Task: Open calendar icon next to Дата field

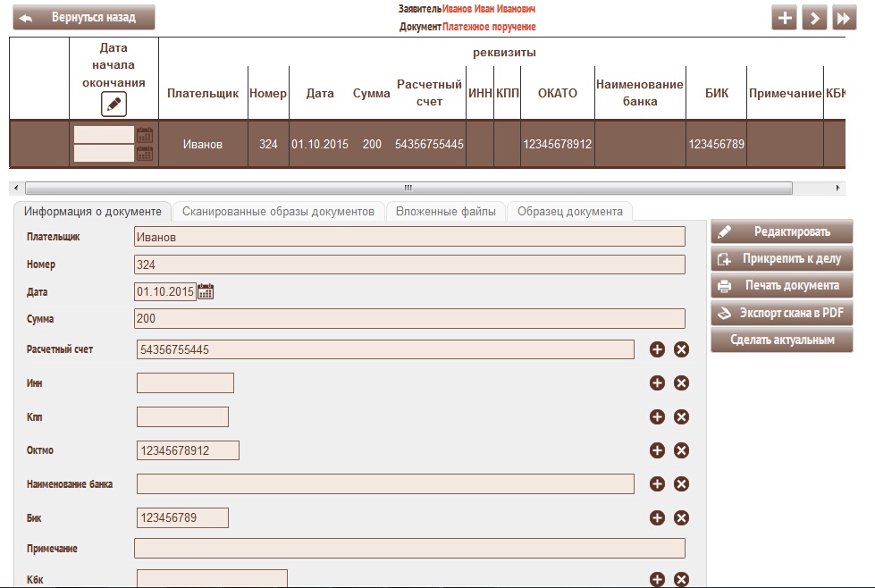Action: pos(206,291)
